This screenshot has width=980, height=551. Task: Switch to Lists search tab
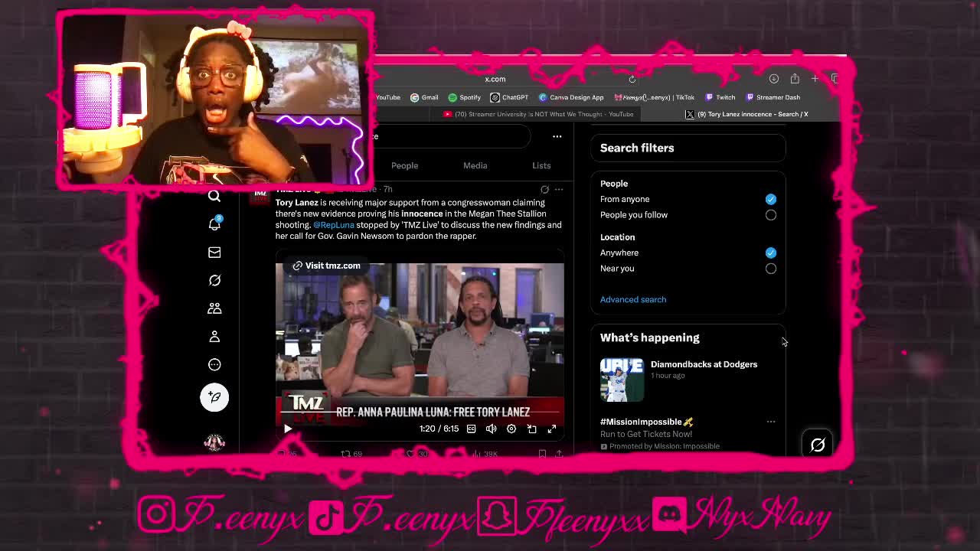click(541, 165)
